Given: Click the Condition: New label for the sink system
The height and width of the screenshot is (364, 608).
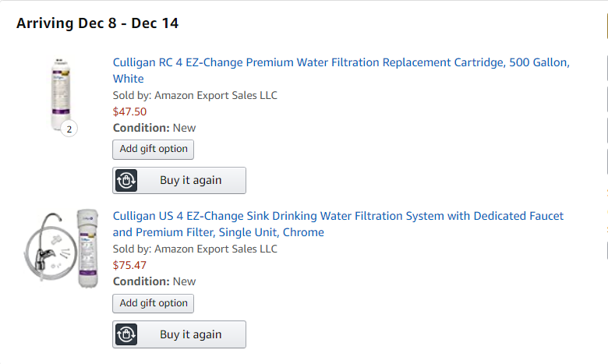Looking at the screenshot, I should [154, 281].
